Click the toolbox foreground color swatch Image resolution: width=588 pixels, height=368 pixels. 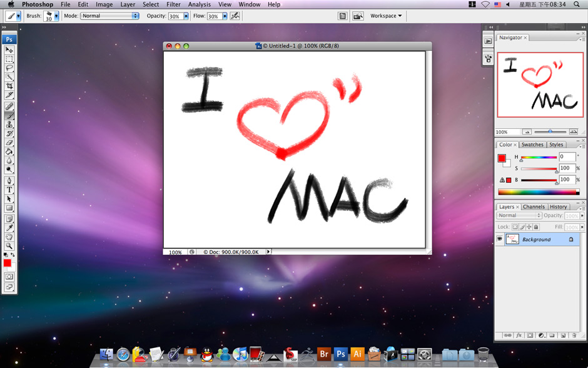tap(7, 263)
